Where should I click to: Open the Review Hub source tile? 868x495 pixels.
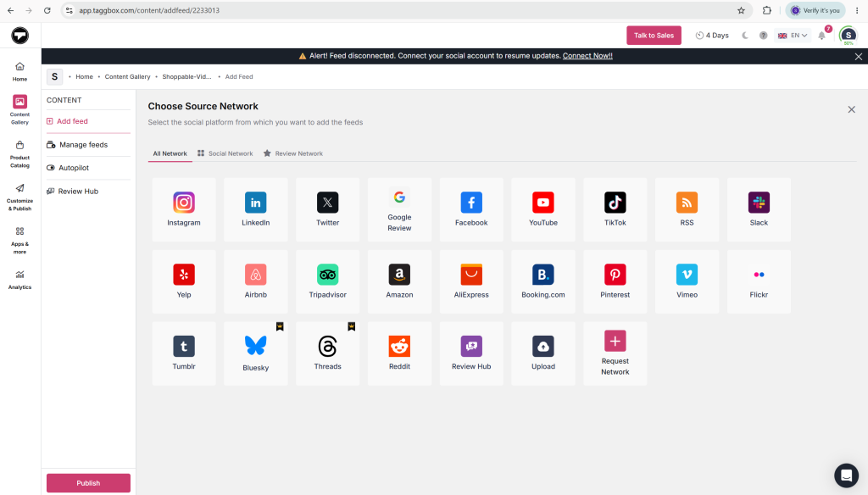pos(471,353)
